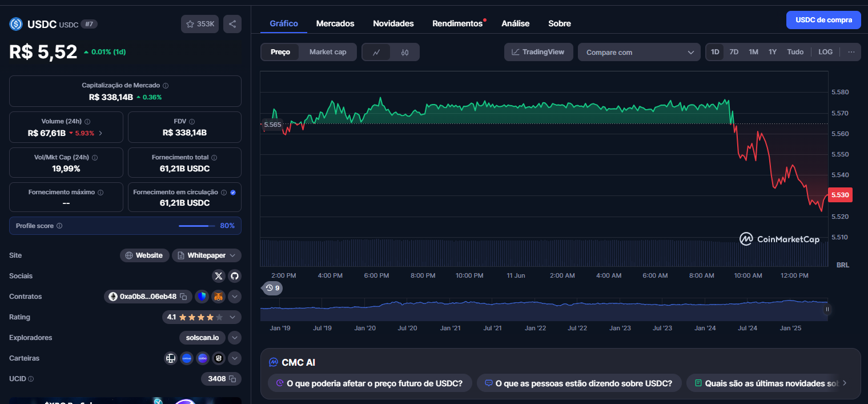The height and width of the screenshot is (404, 868).
Task: Set chart range to 1Y
Action: [x=773, y=52]
